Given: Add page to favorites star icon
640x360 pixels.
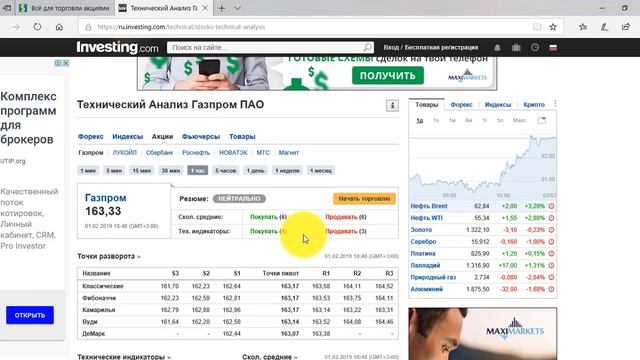Looking at the screenshot, I should pyautogui.click(x=553, y=27).
